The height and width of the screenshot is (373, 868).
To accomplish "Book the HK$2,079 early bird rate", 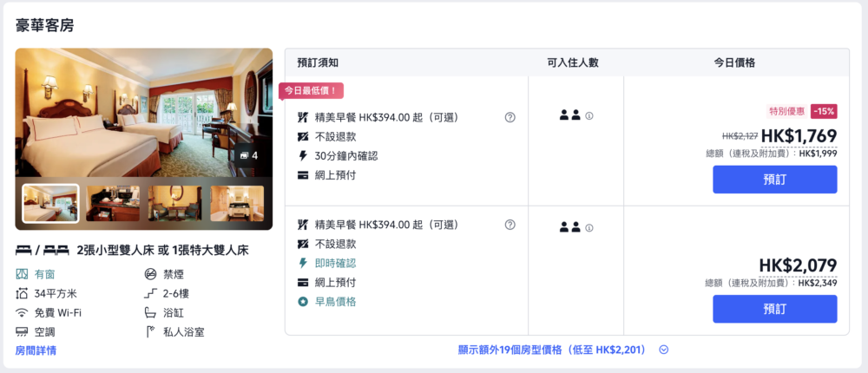I will point(774,309).
